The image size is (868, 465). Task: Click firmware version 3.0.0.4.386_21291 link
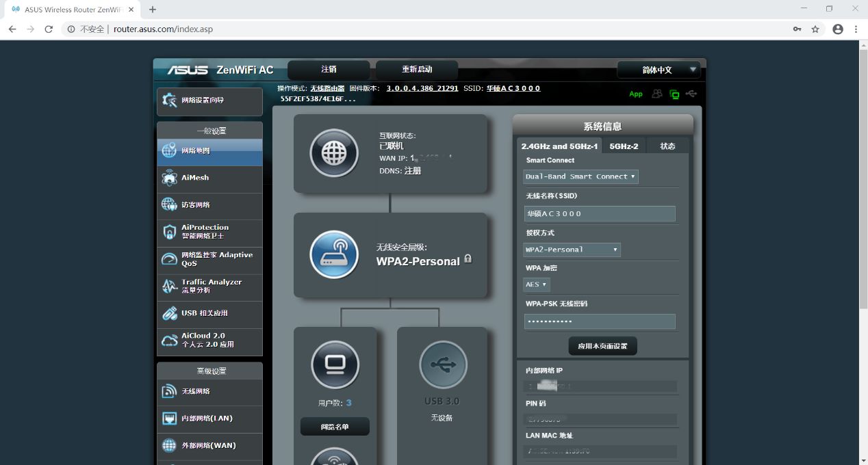tap(422, 88)
